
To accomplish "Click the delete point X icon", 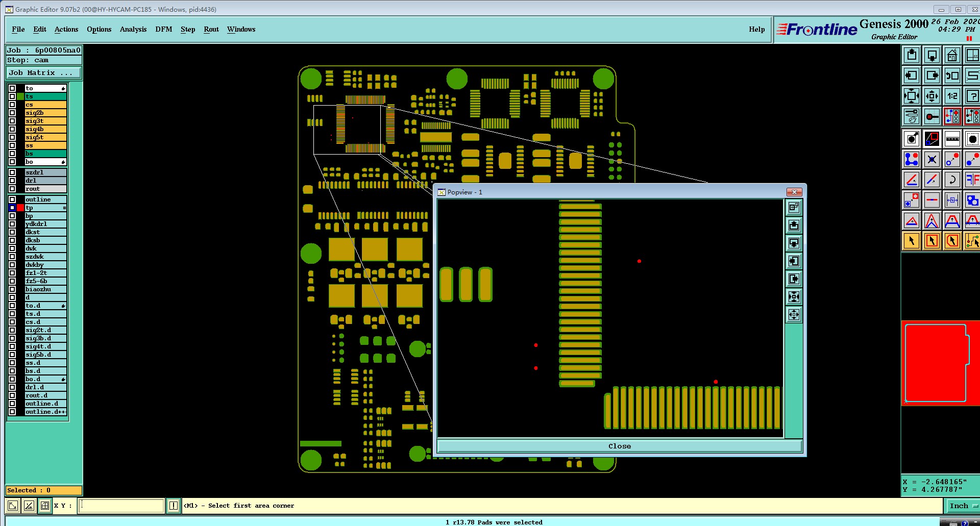I will pyautogui.click(x=932, y=159).
